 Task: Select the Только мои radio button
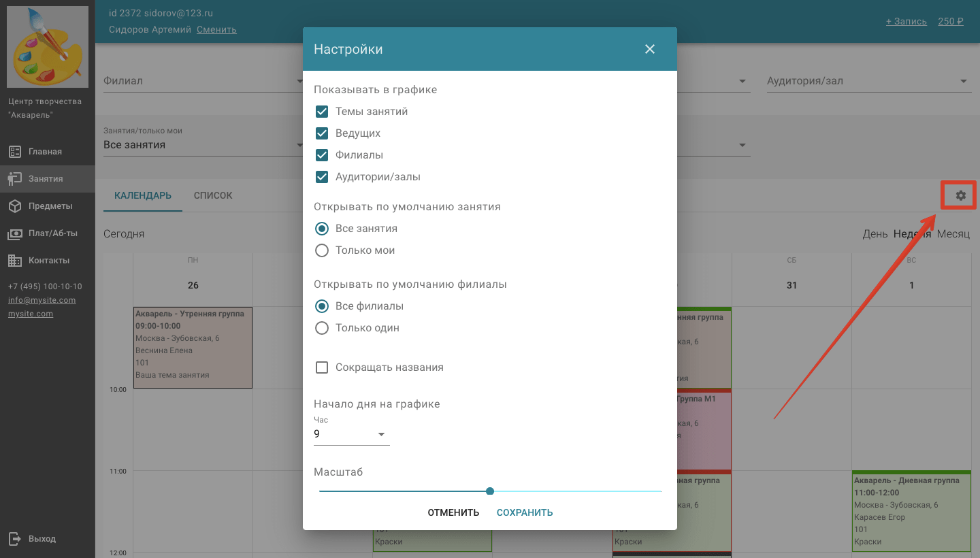[x=322, y=250]
